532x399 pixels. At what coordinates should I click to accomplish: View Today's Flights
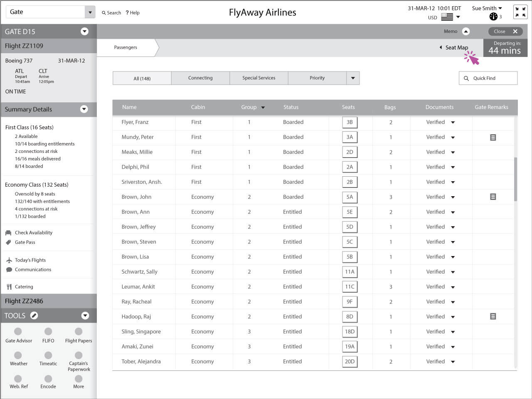point(30,260)
